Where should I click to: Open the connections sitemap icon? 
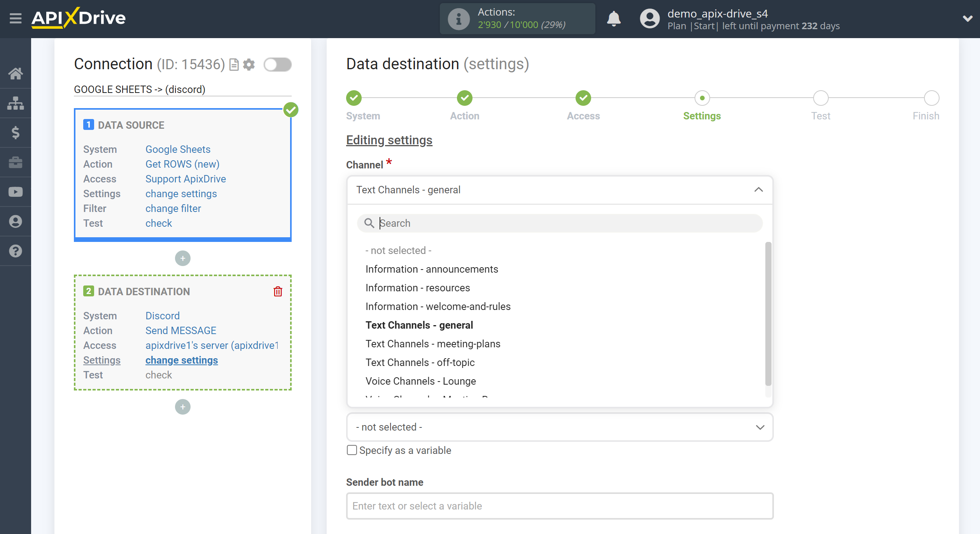click(16, 103)
